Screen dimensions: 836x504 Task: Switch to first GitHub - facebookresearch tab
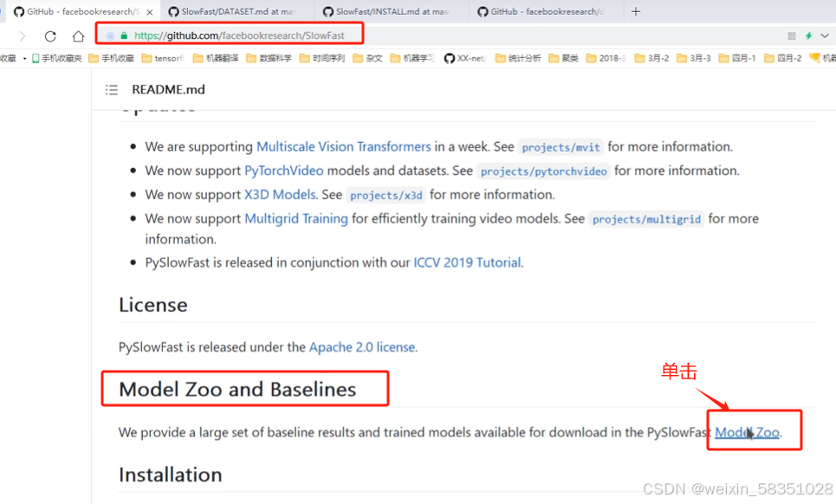82,12
